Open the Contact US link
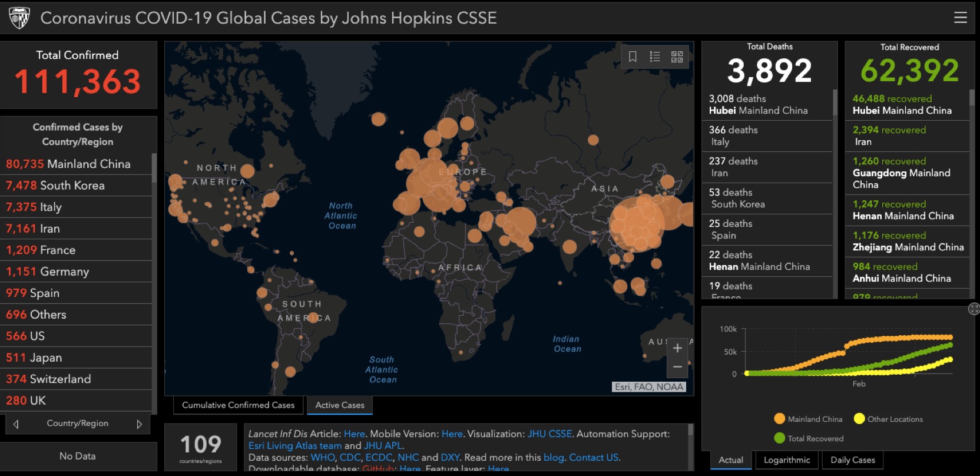 [x=594, y=458]
